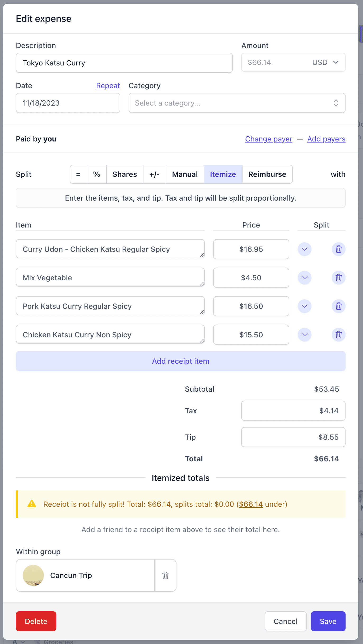Viewport: 363px width, 644px height.
Task: Select the Reimburse split tab
Action: pos(267,174)
